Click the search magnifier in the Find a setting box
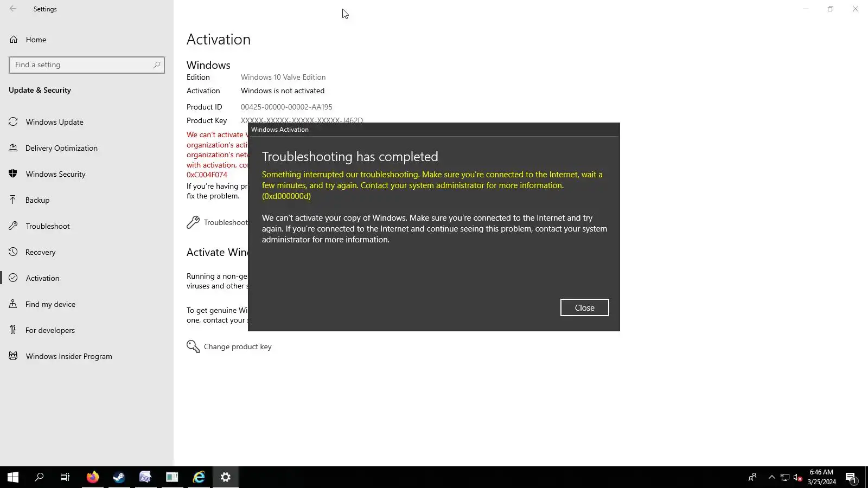Viewport: 868px width, 488px height. (157, 65)
